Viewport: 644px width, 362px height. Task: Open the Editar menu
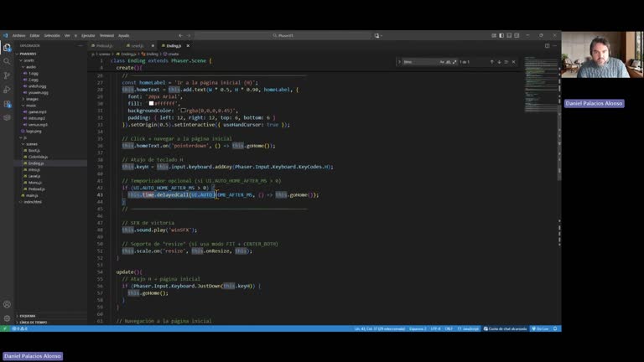click(34, 36)
